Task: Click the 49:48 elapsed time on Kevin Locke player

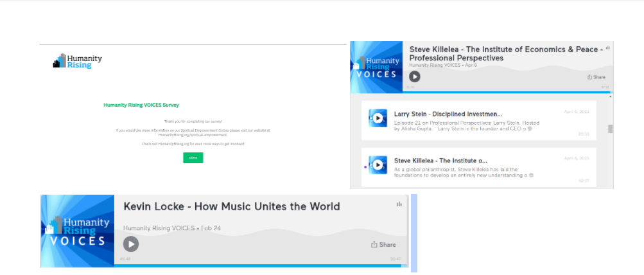Action: coord(125,259)
